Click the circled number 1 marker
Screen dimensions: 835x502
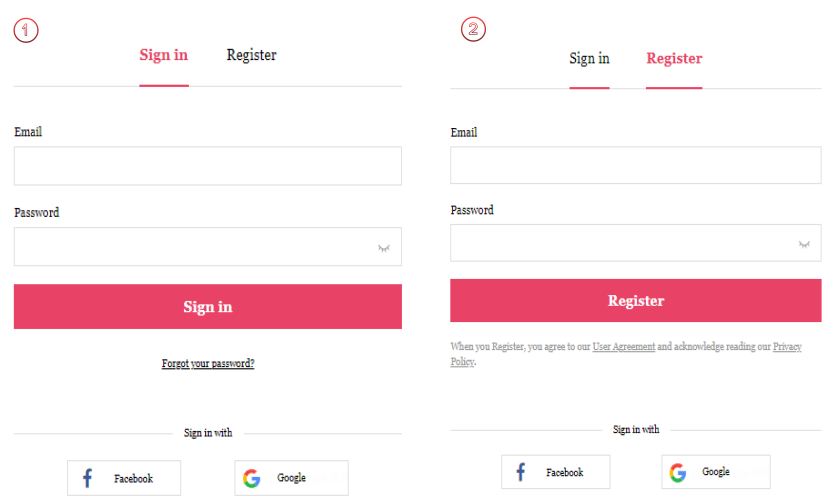pyautogui.click(x=26, y=30)
